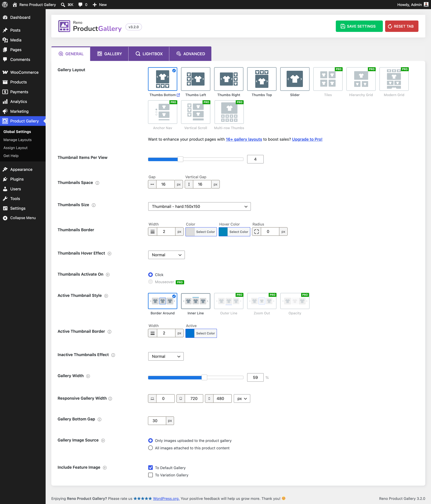Click info icon beside Inactive Thumbnails Effect

pyautogui.click(x=113, y=355)
